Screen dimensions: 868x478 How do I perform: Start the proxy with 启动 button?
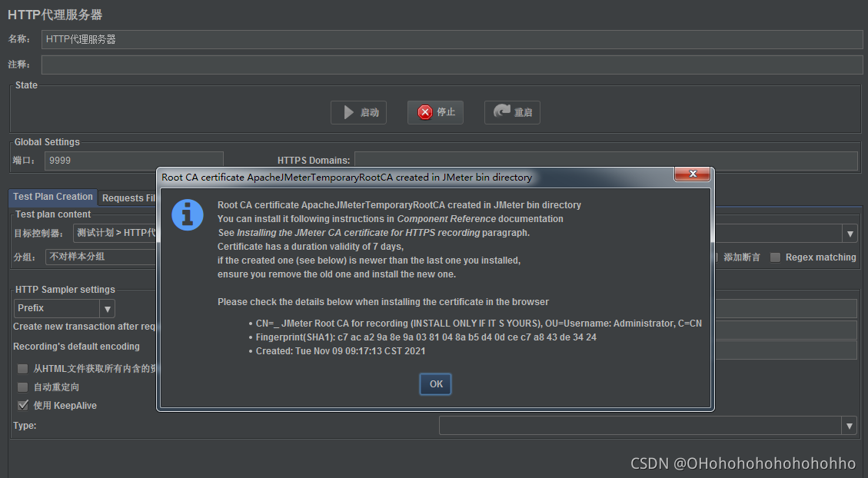pos(358,112)
